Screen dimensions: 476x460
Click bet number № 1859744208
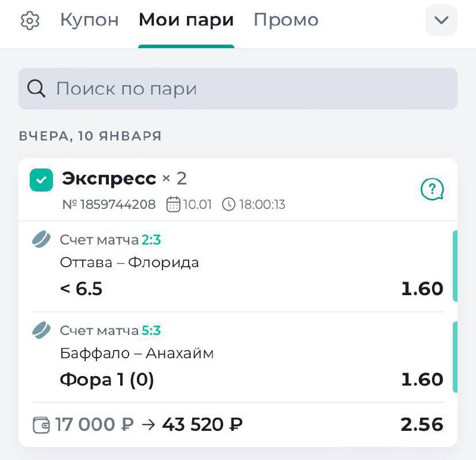[x=109, y=205]
